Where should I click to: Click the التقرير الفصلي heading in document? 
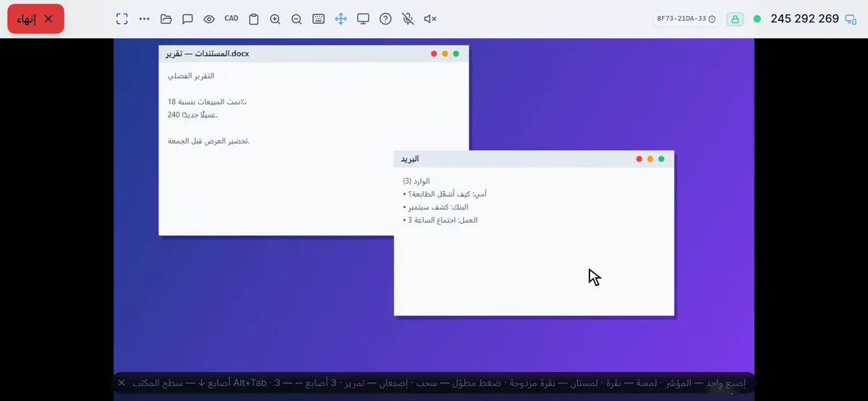[x=191, y=75]
